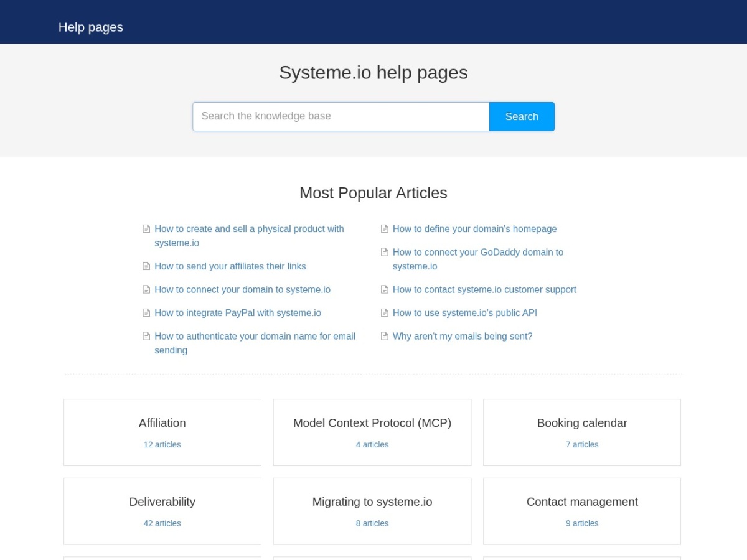Image resolution: width=747 pixels, height=560 pixels.
Task: Open "How to integrate PayPal with systeme.io"
Action: click(238, 313)
